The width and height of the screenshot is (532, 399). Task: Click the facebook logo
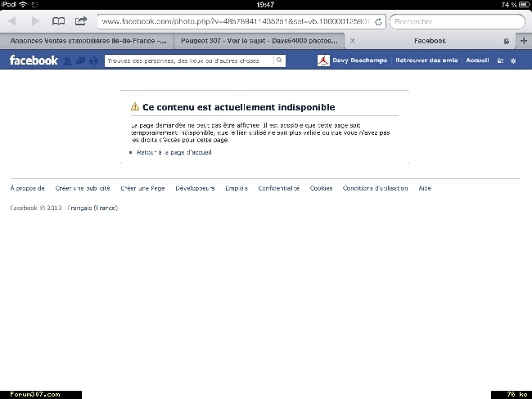click(x=34, y=61)
